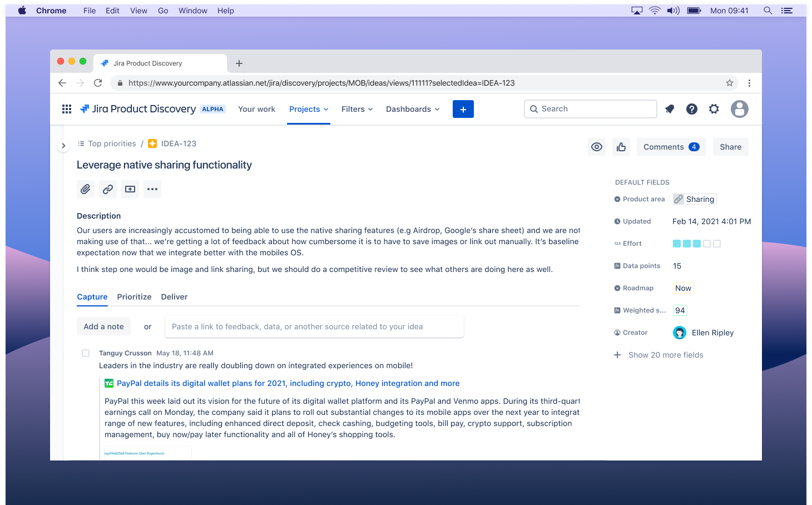812x505 pixels.
Task: Click the Add a note button
Action: click(104, 326)
